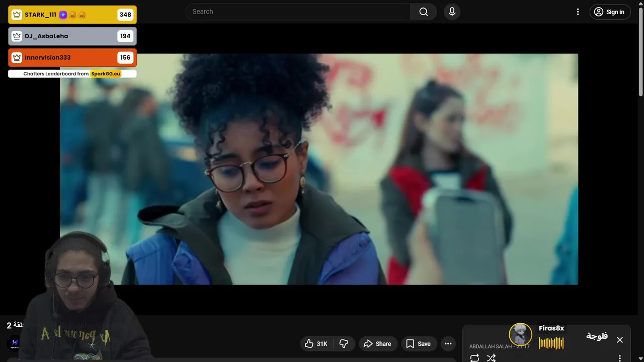Click the crown icon beside DJ_AsbaLeha
The height and width of the screenshot is (362, 644).
(x=17, y=36)
